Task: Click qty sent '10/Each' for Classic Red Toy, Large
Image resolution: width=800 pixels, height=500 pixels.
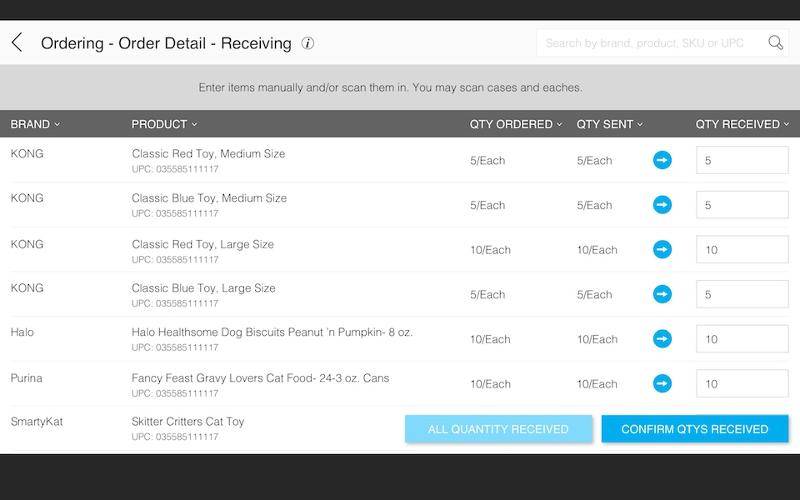Action: coord(597,250)
